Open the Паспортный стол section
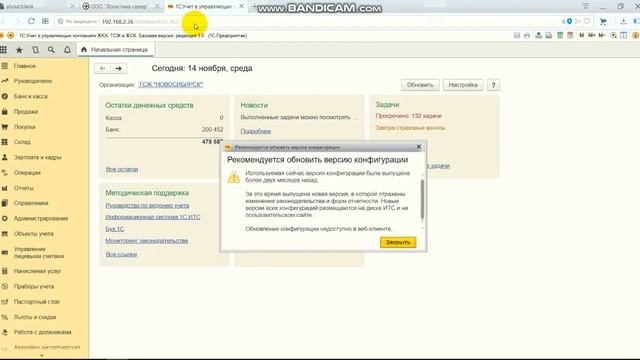640x360 pixels. 37,302
